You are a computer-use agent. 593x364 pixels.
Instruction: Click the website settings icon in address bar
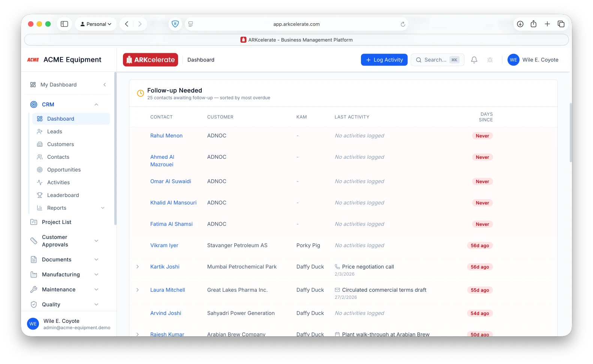[191, 24]
